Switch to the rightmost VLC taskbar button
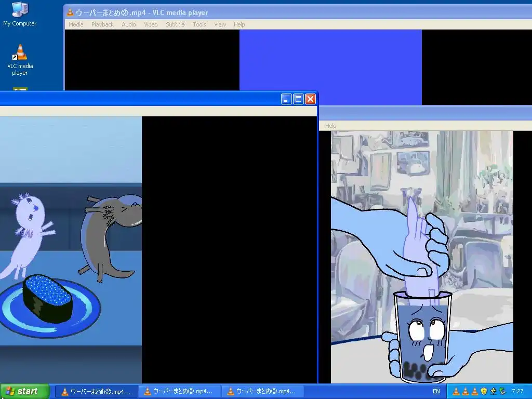Image resolution: width=532 pixels, height=399 pixels. pos(262,392)
